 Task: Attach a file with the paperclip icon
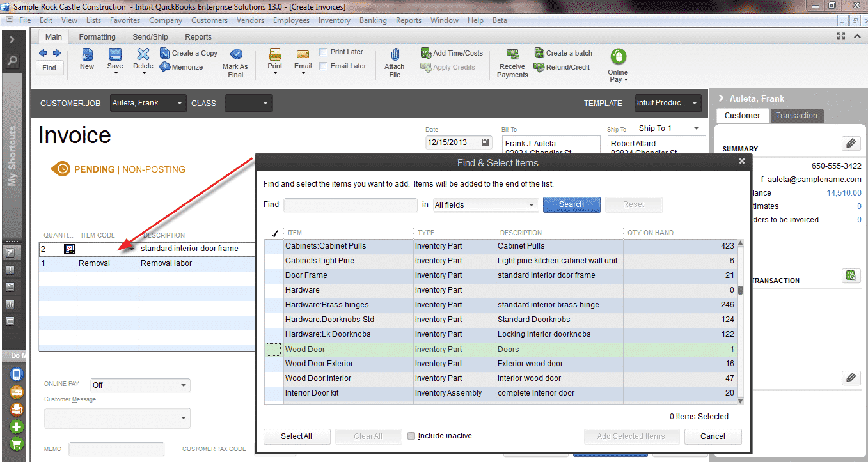click(395, 54)
